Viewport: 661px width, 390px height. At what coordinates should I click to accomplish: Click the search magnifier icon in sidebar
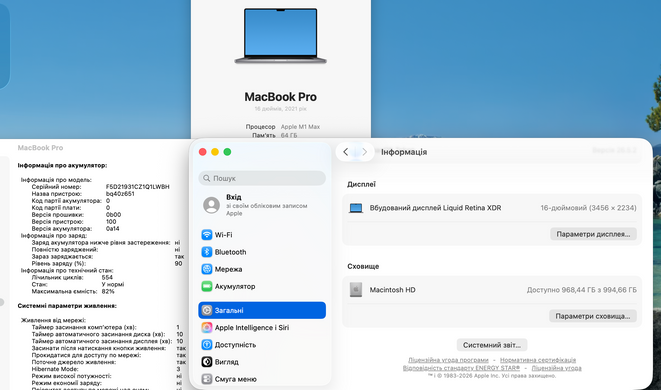coord(207,178)
